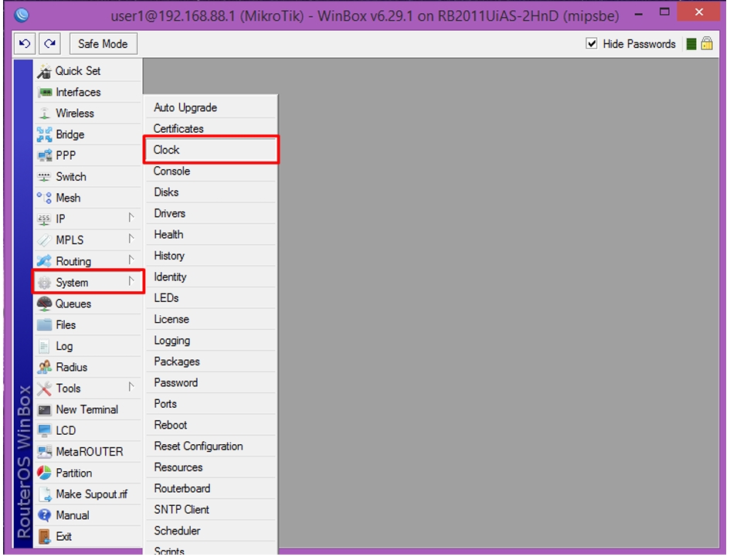
Task: Open the Manual help icon
Action: [44, 515]
